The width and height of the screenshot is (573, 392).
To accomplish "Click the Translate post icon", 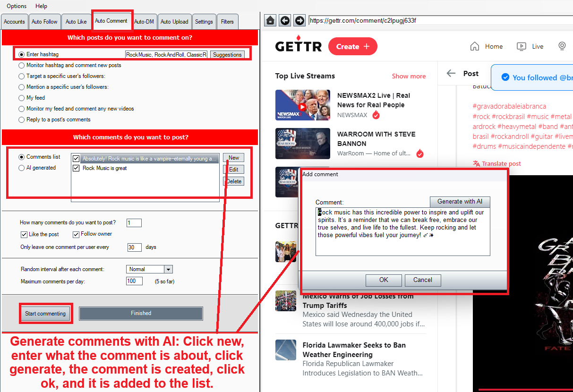I will click(x=476, y=164).
